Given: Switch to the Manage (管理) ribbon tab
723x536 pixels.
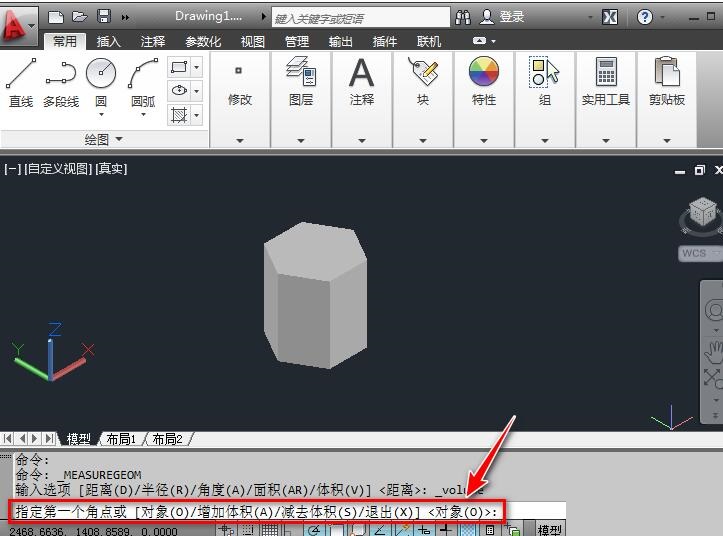Looking at the screenshot, I should [297, 42].
